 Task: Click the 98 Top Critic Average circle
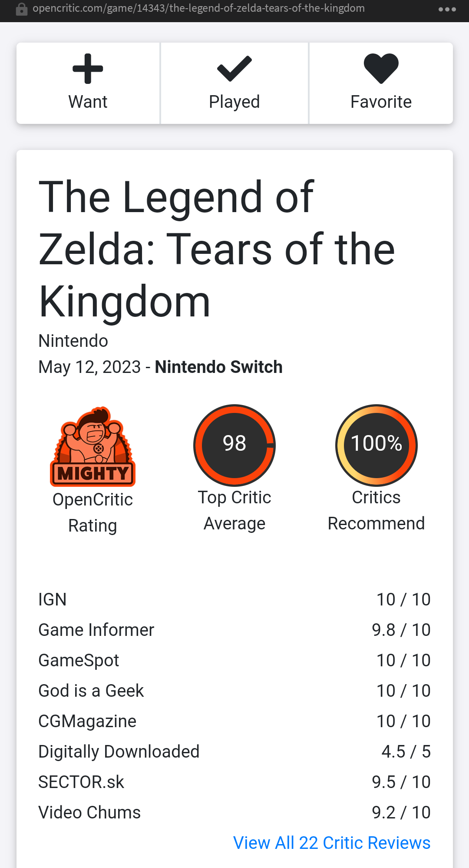[234, 445]
